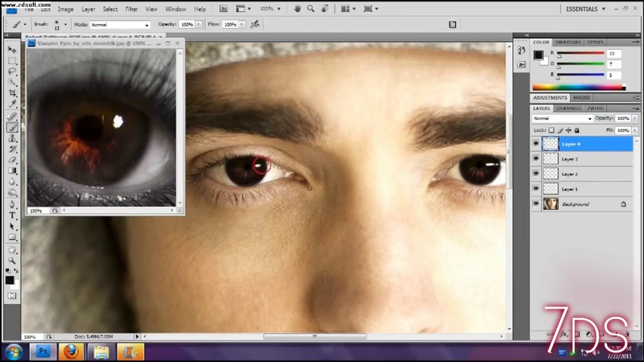Click the brush Flow percentage field
The image size is (644, 362).
click(x=230, y=25)
